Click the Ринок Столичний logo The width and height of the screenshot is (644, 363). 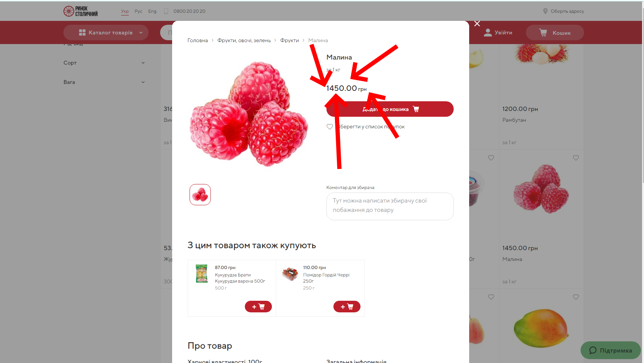(x=80, y=11)
